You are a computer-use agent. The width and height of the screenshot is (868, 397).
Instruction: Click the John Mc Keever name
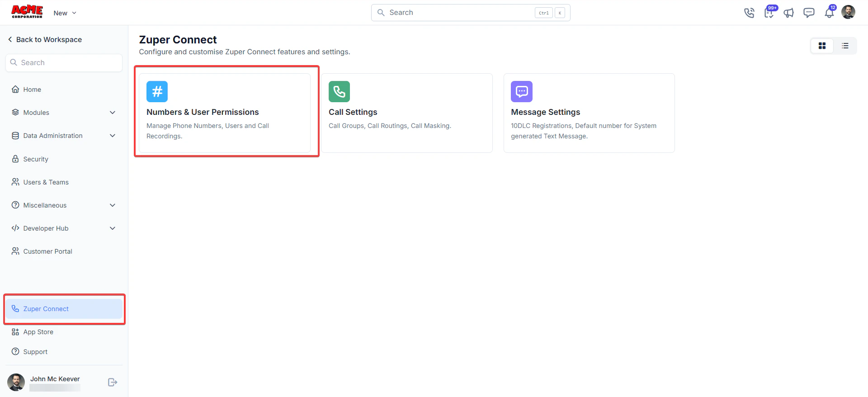coord(55,379)
